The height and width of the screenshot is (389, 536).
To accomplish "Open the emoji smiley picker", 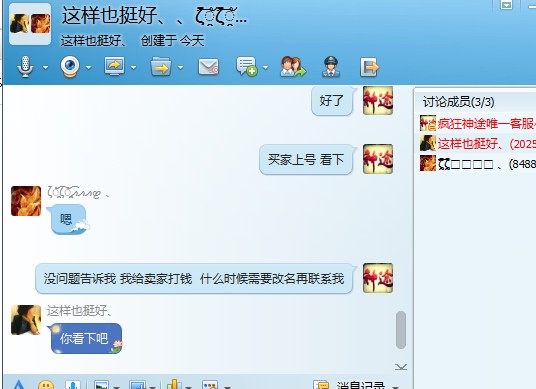I will point(46,385).
